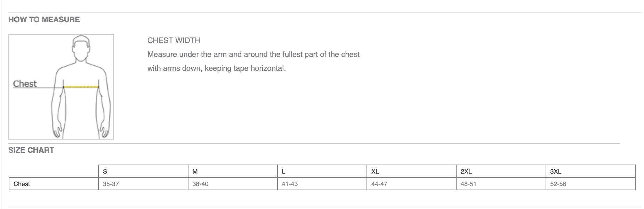
Task: Select the XL size column header
Action: point(411,171)
